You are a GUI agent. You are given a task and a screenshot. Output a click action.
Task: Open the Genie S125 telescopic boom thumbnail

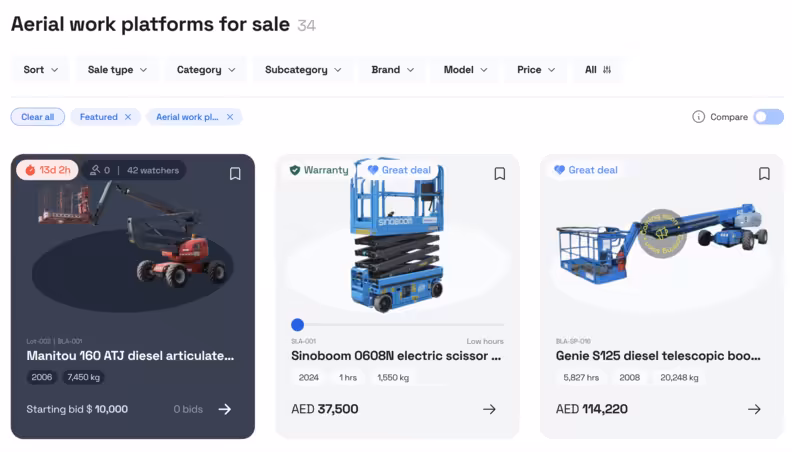click(662, 239)
